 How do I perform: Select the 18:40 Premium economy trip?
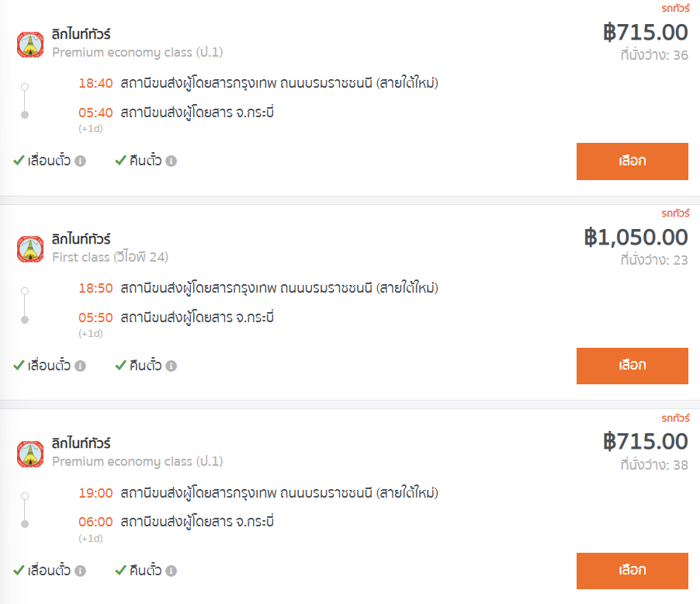[632, 161]
